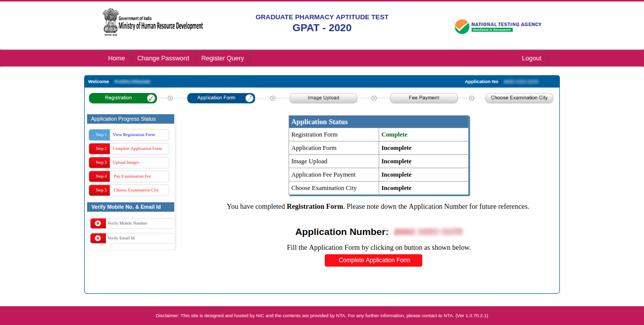
Task: Click the green checkmark on Registration step
Action: [151, 98]
